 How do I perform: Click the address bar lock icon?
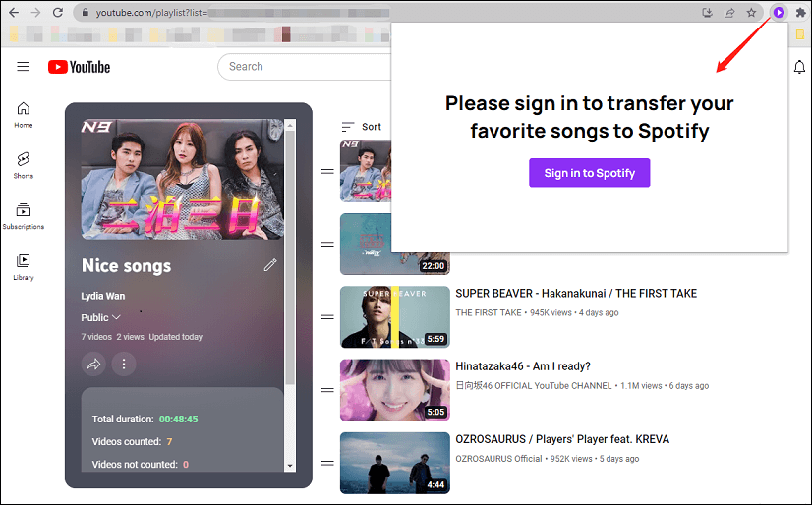click(x=86, y=13)
